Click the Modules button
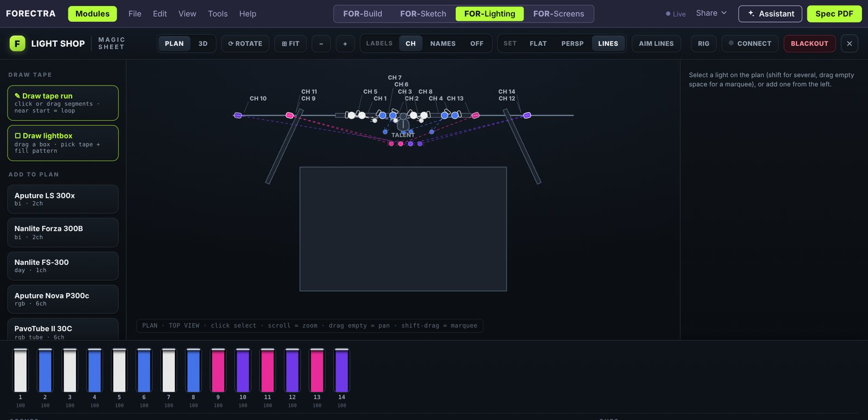This screenshot has height=420, width=868. [x=92, y=14]
